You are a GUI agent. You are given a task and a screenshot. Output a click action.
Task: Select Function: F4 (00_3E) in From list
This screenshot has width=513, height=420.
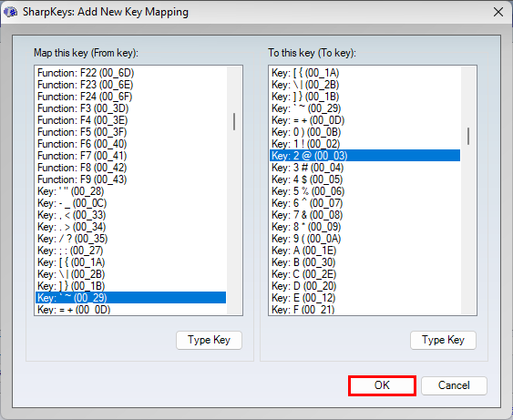(x=131, y=120)
